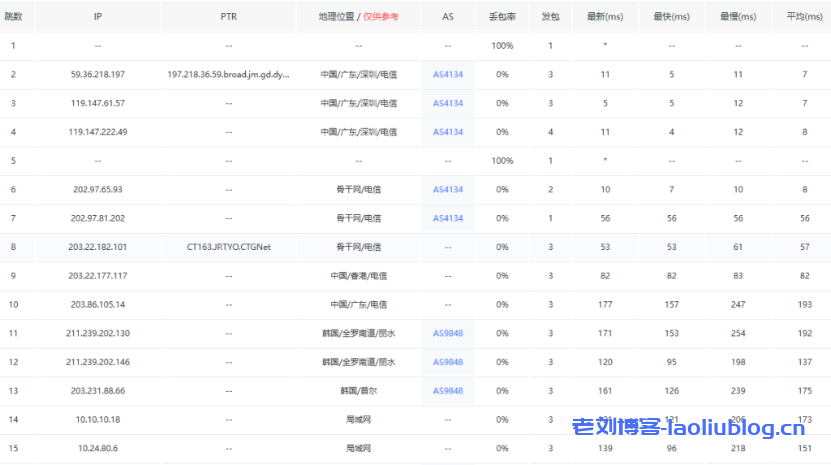Click the 最新(ms) column header
Screen dimensions: 831x465
point(605,17)
